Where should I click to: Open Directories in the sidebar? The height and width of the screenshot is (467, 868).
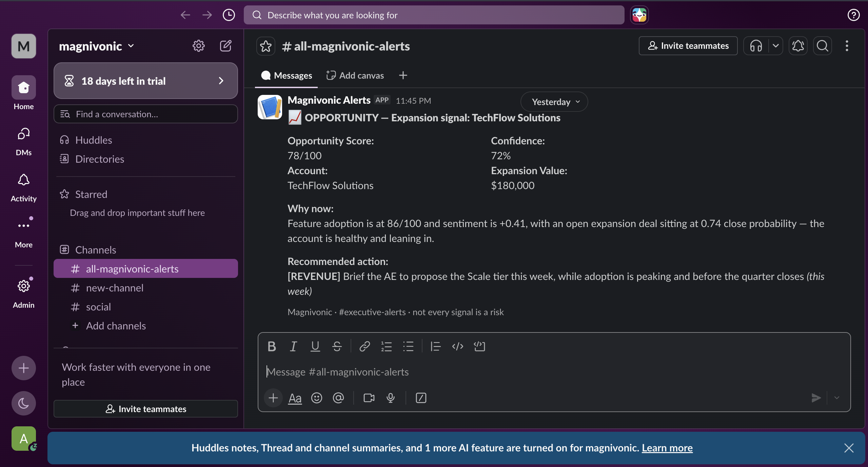[x=146, y=159]
